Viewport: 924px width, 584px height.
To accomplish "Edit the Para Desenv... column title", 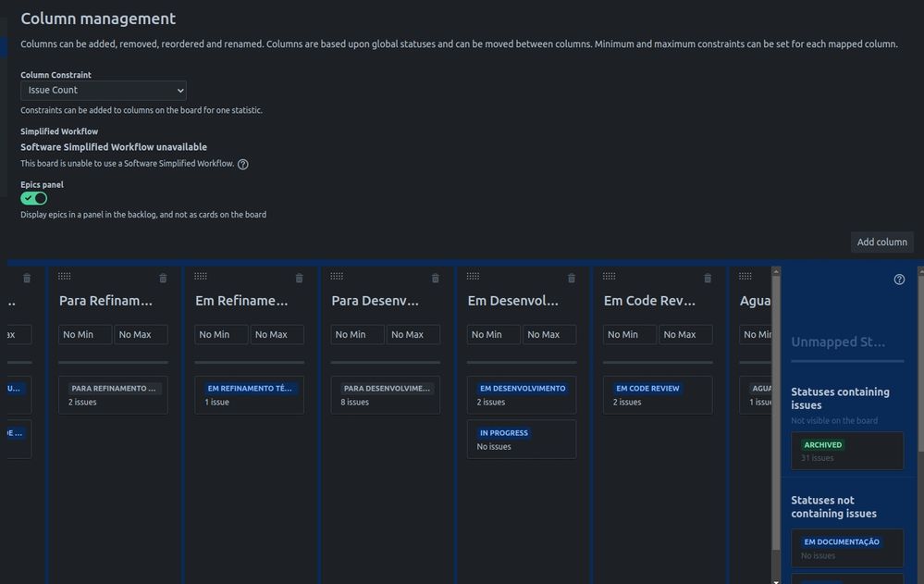I will pyautogui.click(x=376, y=301).
